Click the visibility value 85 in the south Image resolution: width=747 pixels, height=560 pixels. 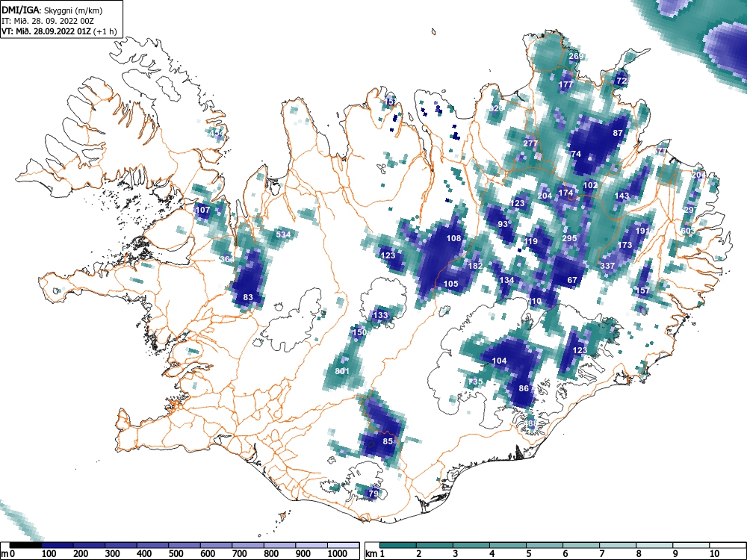pyautogui.click(x=388, y=441)
